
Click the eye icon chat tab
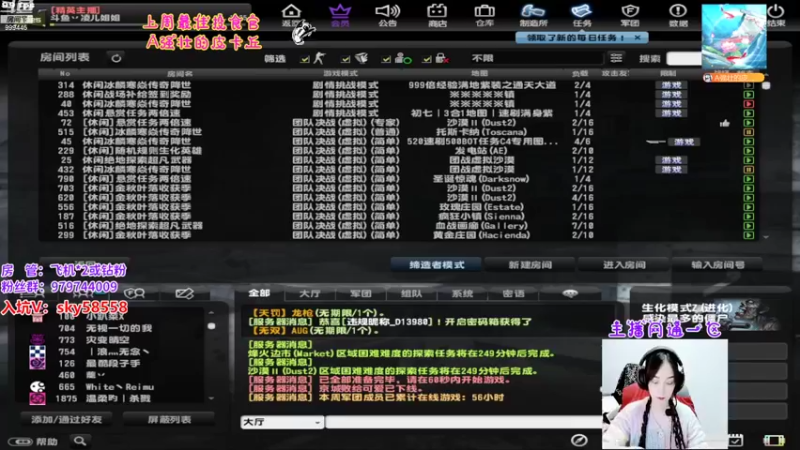570,293
